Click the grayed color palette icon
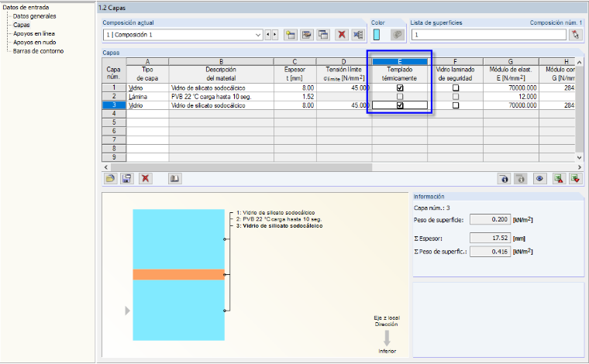Screen dimensions: 589x364 pyautogui.click(x=397, y=35)
